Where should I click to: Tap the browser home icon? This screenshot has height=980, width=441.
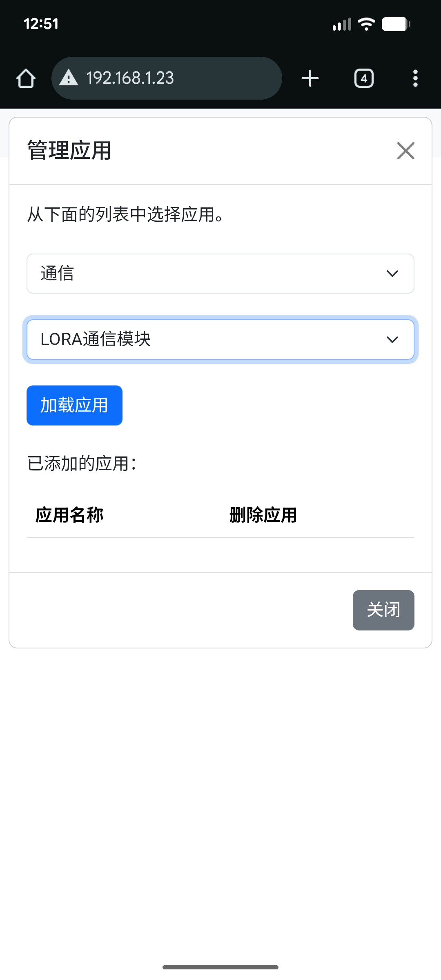26,78
